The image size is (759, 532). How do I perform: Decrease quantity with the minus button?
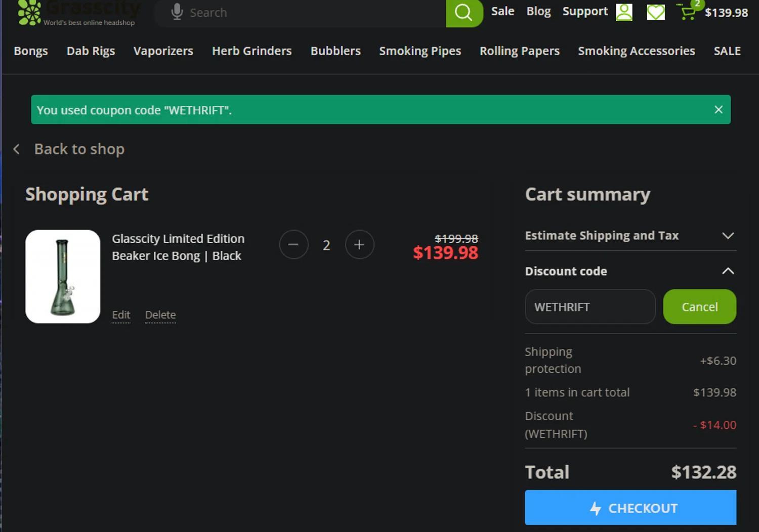click(x=293, y=245)
